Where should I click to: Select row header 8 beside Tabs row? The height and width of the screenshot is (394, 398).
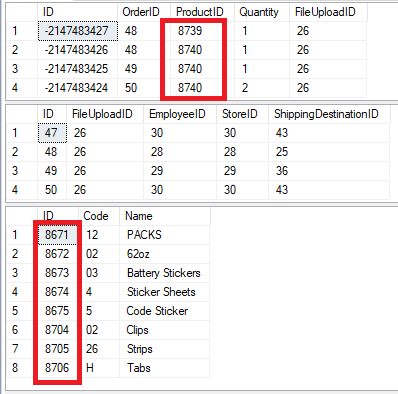tap(22, 368)
